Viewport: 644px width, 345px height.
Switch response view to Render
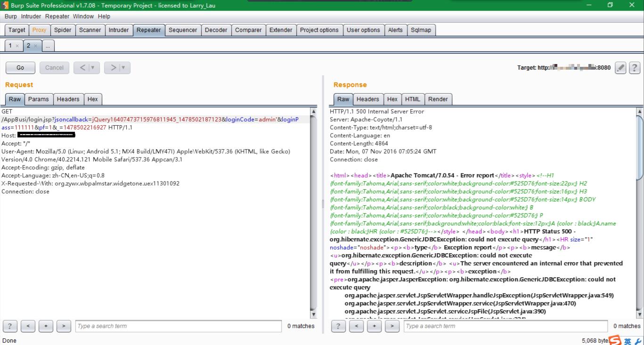click(x=438, y=99)
